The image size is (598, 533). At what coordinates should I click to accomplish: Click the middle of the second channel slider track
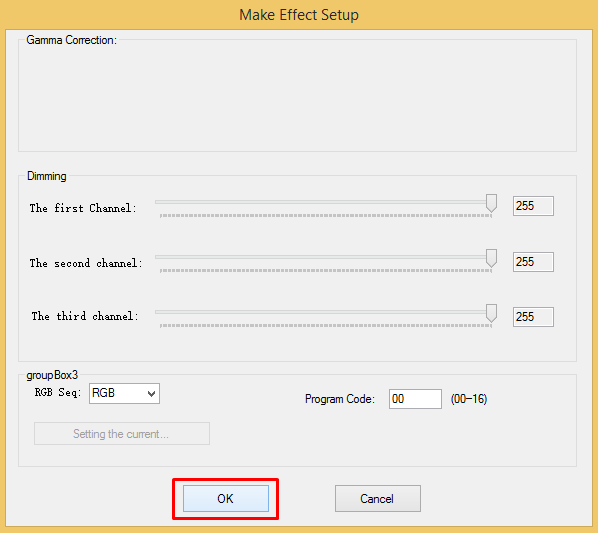(x=323, y=257)
